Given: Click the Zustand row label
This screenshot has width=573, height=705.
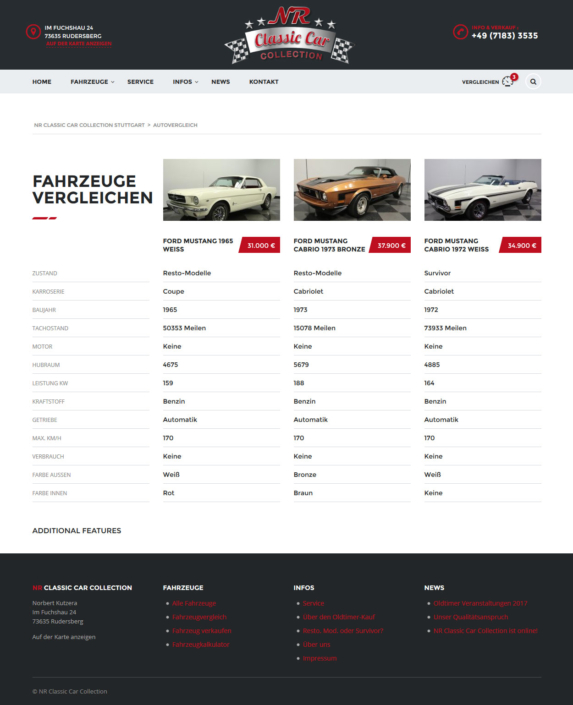Looking at the screenshot, I should [x=45, y=273].
